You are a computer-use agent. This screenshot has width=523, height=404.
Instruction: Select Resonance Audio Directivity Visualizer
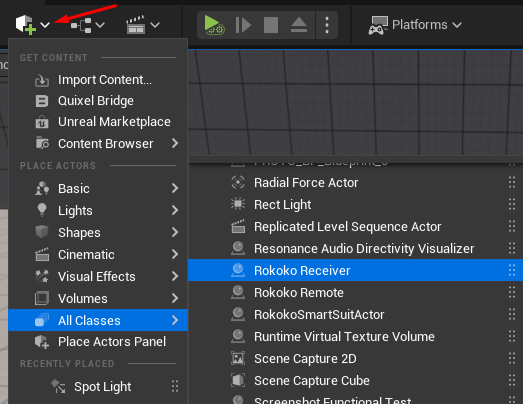356,249
